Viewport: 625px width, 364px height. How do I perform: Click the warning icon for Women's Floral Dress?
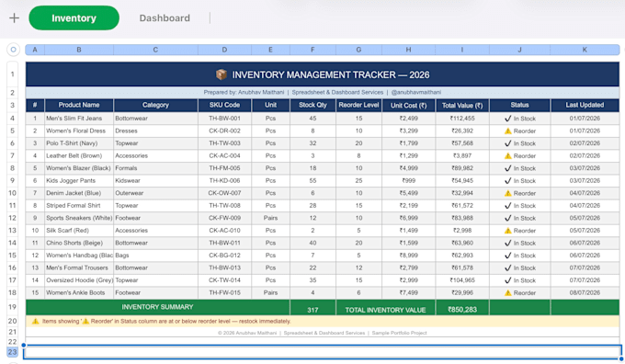[x=507, y=131]
